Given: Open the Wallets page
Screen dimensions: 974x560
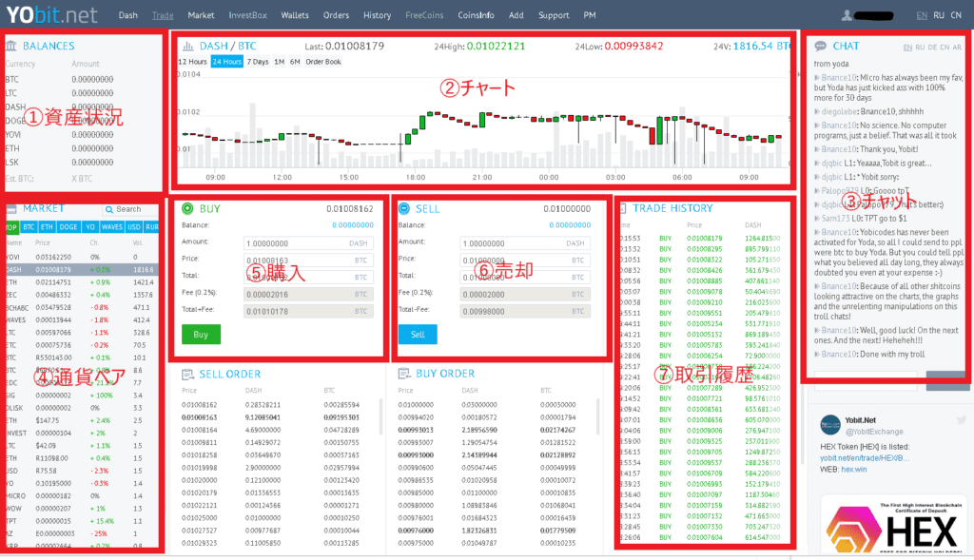Looking at the screenshot, I should click(295, 15).
